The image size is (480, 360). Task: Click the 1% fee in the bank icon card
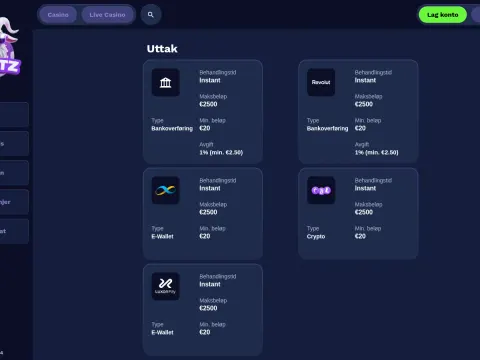[x=221, y=153]
